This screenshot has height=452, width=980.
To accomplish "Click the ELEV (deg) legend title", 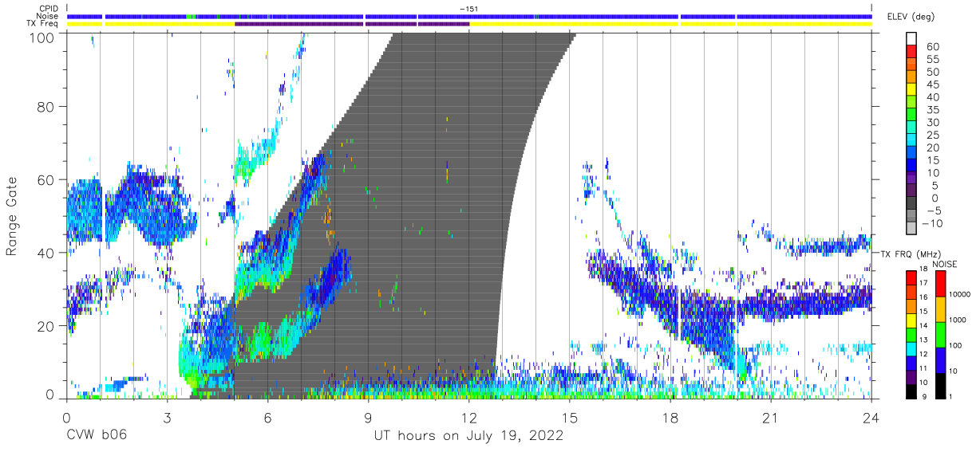I will [x=911, y=17].
